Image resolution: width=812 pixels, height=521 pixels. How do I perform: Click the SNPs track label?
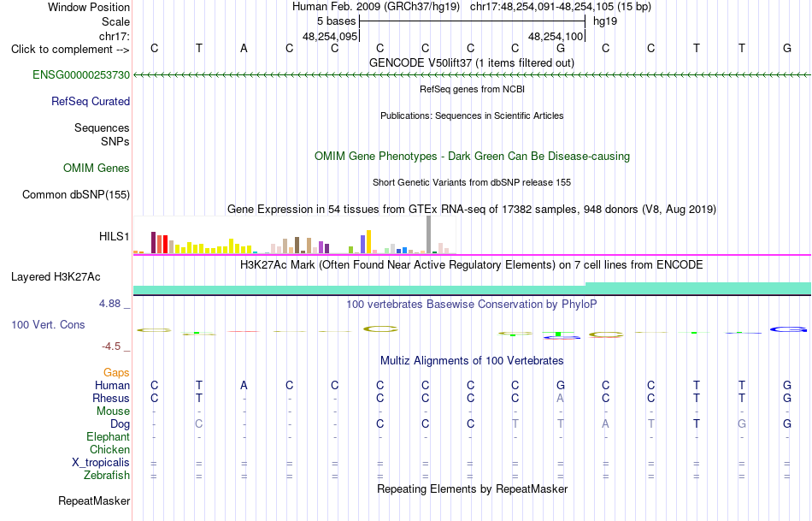(115, 141)
